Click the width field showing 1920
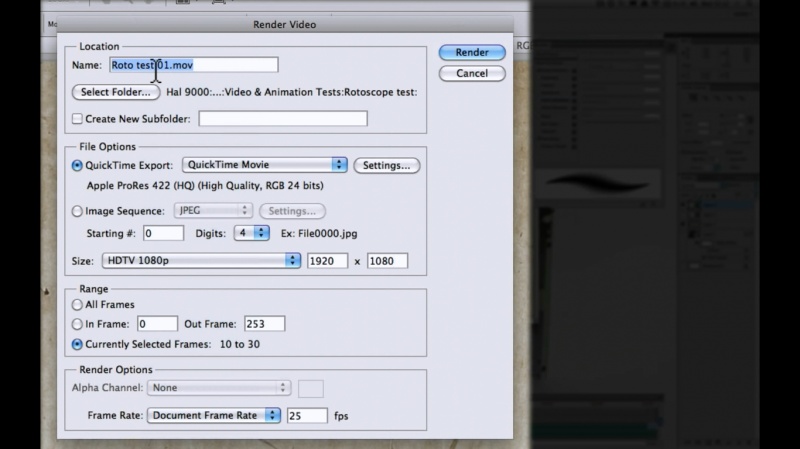The image size is (800, 449). tap(327, 261)
